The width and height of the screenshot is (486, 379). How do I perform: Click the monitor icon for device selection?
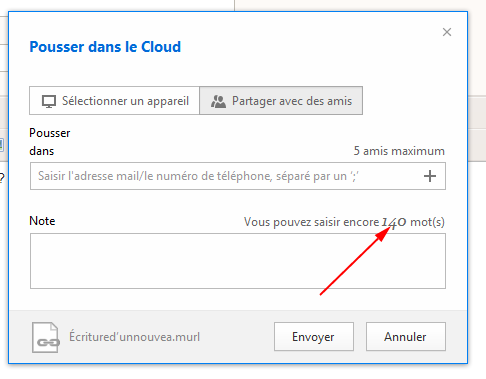49,101
